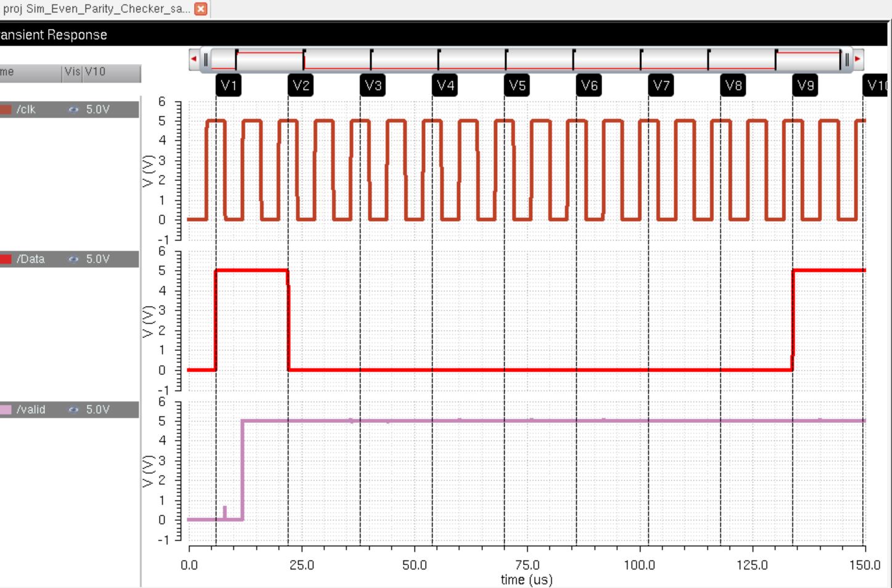Select the proj Sim_Even_Parity_Checker tab
892x588 pixels.
[96, 9]
